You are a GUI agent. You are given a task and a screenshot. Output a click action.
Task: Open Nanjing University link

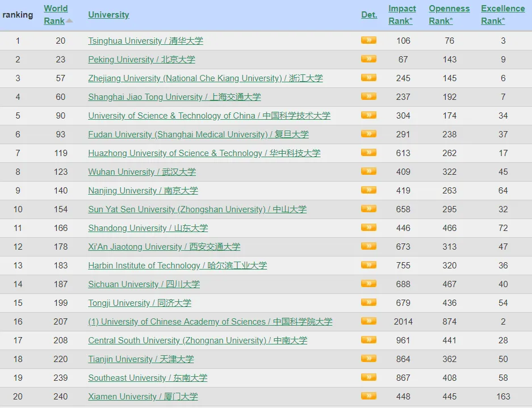pos(143,191)
